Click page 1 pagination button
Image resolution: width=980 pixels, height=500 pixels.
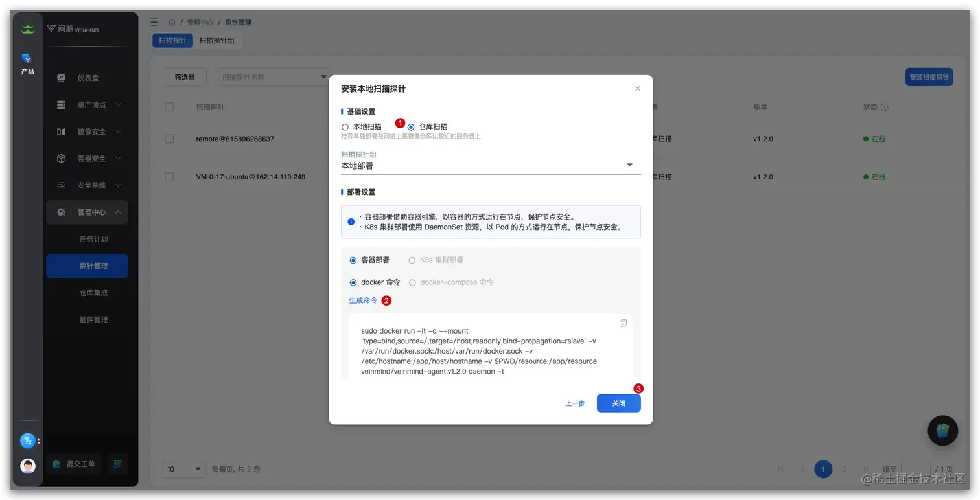pyautogui.click(x=823, y=469)
